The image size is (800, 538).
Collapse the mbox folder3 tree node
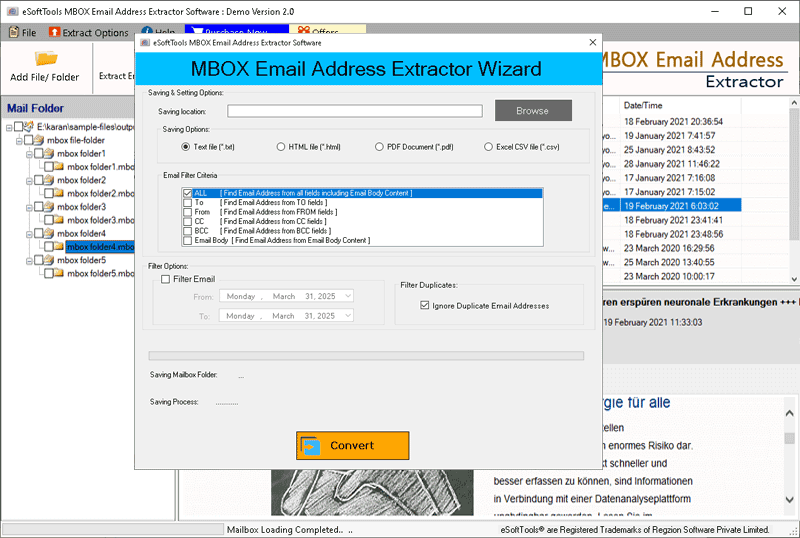30,207
